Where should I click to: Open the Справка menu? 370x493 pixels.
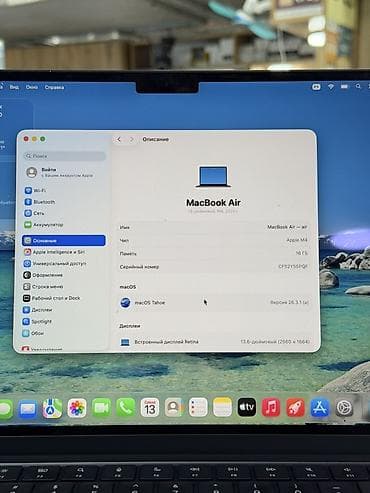click(x=54, y=87)
